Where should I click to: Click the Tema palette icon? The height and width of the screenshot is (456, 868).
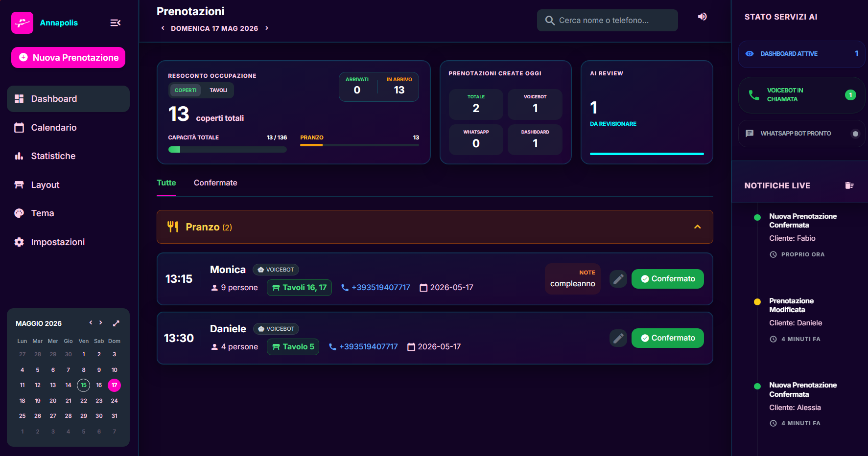19,213
